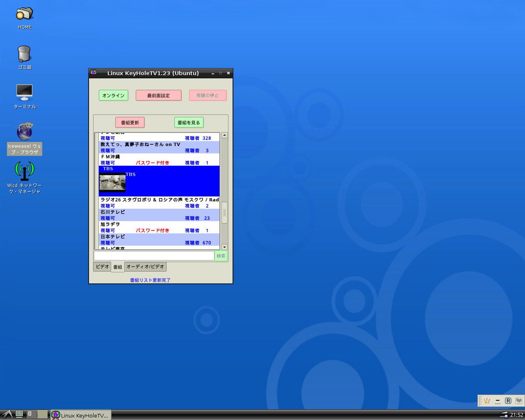This screenshot has width=525, height=420.
Task: Switch to the オーディオ/ビデオ tab
Action: click(145, 267)
